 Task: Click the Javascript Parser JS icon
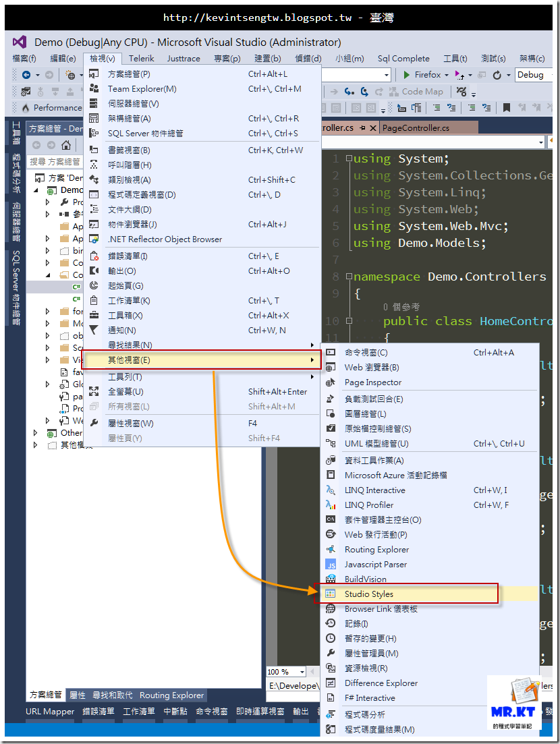click(x=331, y=565)
